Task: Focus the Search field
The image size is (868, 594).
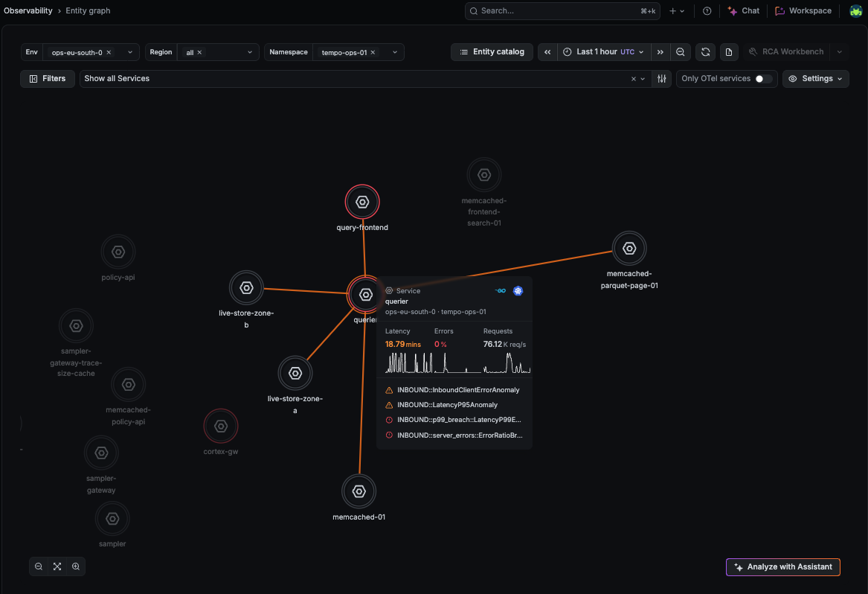Action: [562, 11]
